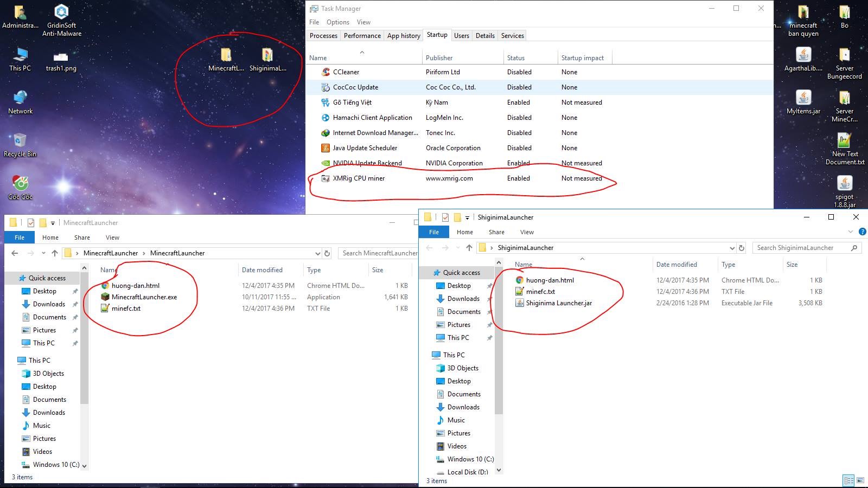This screenshot has height=488, width=868.
Task: Open Quick Access Toolbar dropdown in MinecraftLauncher window
Action: coord(53,223)
